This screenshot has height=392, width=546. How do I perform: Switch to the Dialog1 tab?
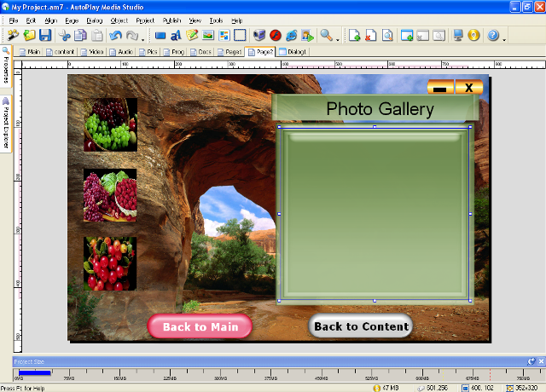click(x=293, y=52)
